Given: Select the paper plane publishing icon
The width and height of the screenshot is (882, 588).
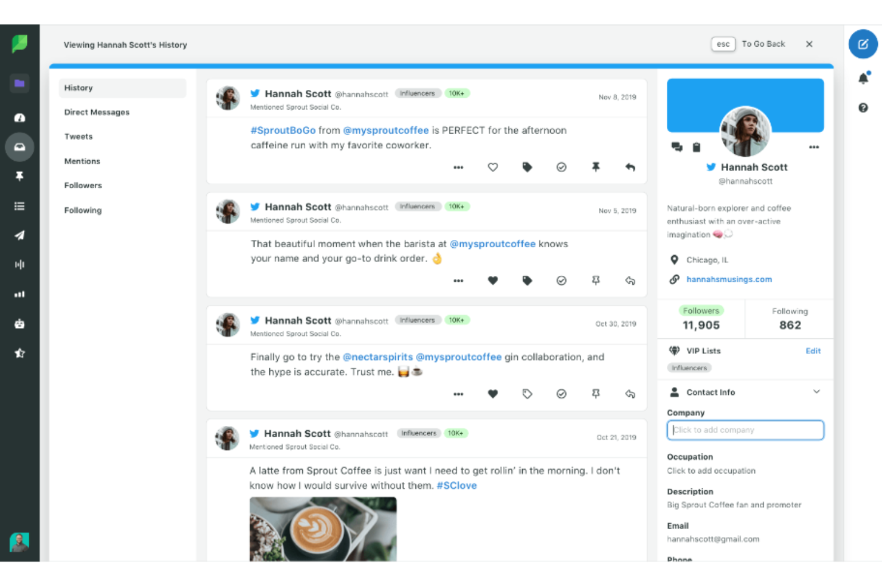Looking at the screenshot, I should (x=20, y=235).
